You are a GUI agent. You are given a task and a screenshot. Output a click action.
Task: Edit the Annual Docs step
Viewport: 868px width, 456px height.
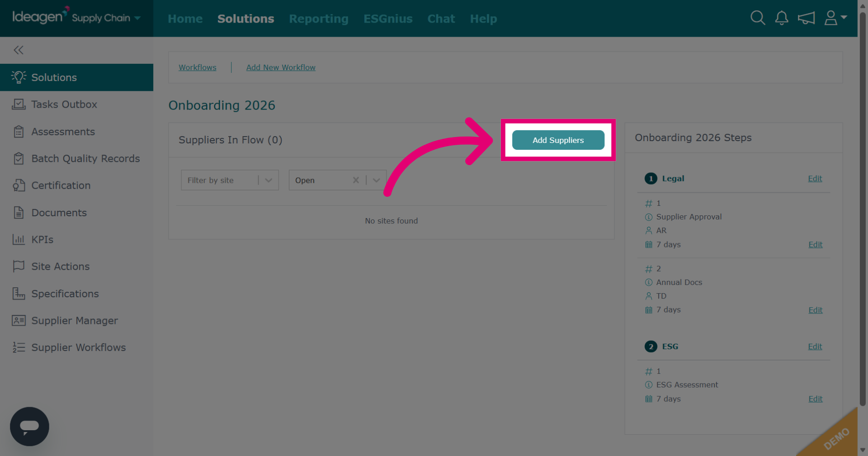point(816,310)
